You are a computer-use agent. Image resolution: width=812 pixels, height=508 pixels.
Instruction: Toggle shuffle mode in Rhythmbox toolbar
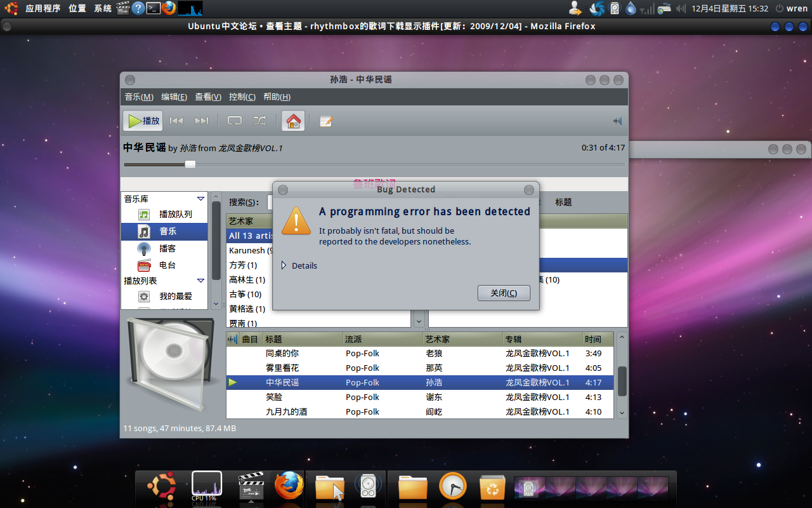pos(260,121)
